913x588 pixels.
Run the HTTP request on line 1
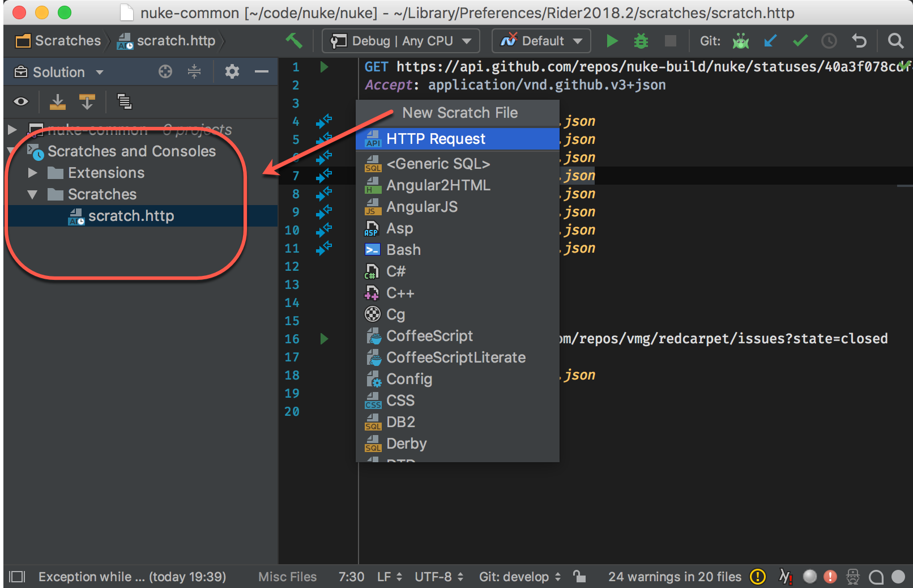click(x=324, y=67)
